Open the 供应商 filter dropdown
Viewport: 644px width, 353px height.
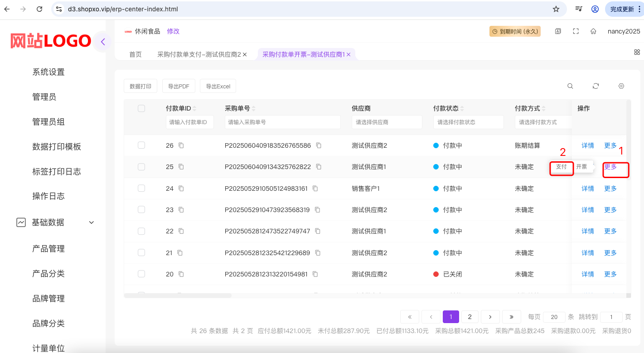(x=387, y=122)
